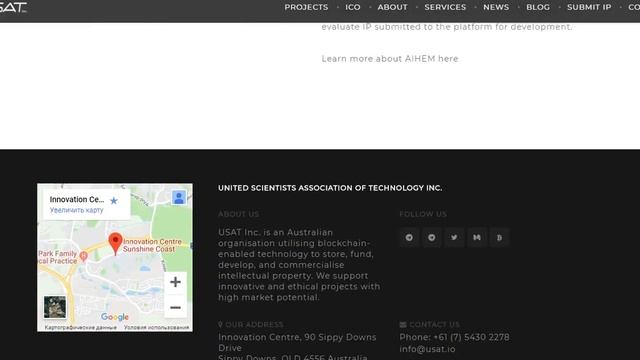Click the red Innovation Centre map pin
This screenshot has height=360, width=640.
[116, 244]
